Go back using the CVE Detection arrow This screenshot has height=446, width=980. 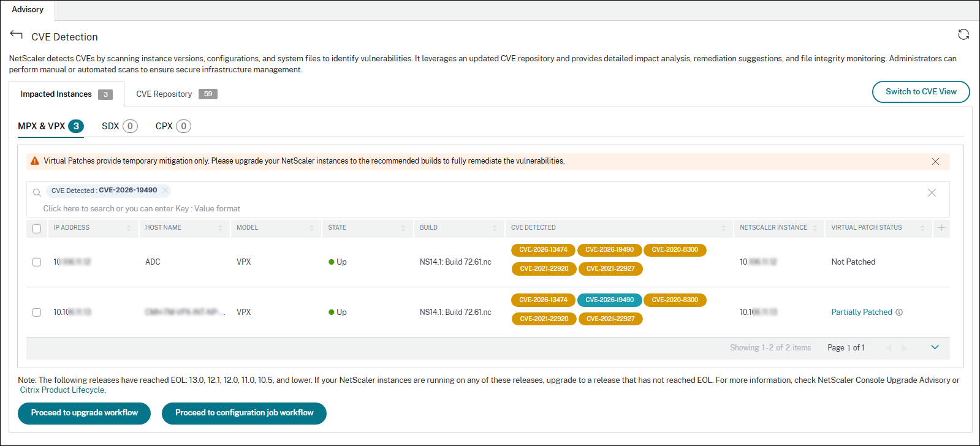click(17, 35)
